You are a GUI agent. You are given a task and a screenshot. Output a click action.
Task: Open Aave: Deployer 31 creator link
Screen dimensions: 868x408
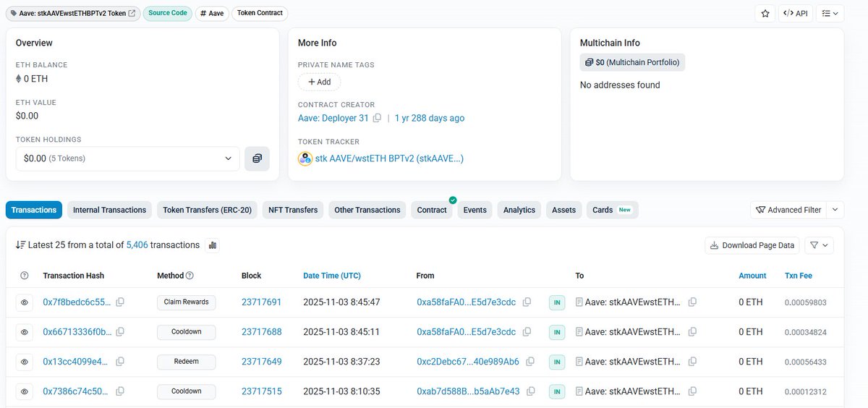tap(333, 118)
